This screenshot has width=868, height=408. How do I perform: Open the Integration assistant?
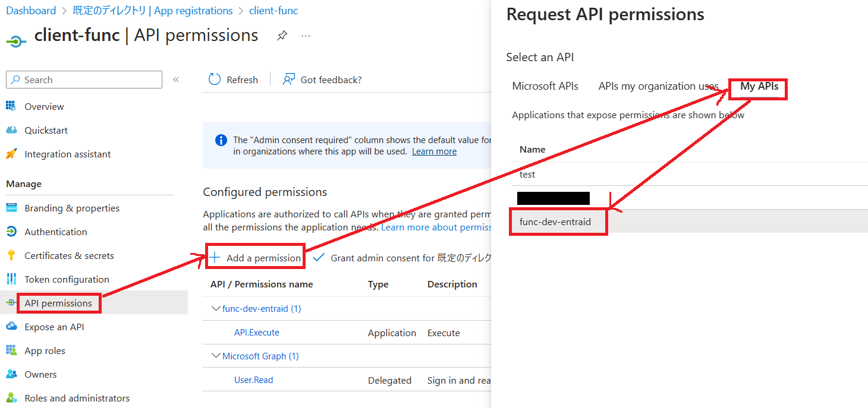67,154
